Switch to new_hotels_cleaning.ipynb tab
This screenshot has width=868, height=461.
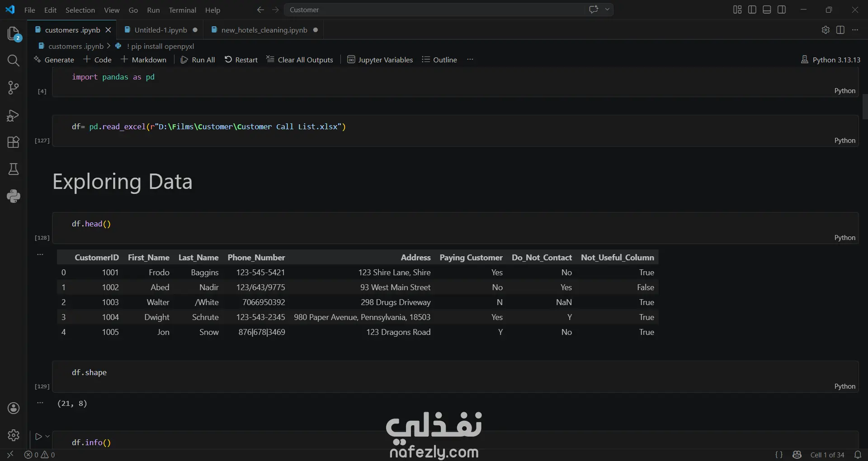pos(264,30)
